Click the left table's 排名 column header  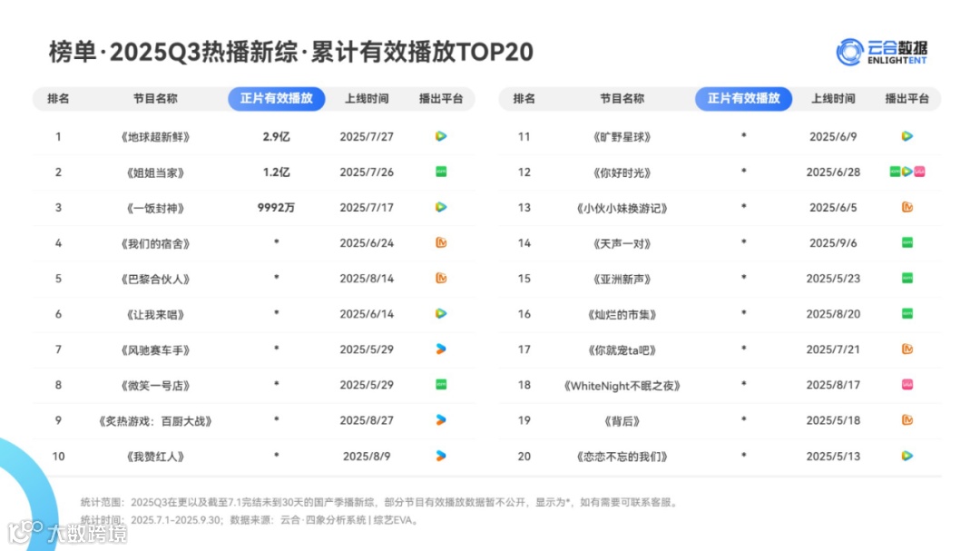[x=58, y=99]
